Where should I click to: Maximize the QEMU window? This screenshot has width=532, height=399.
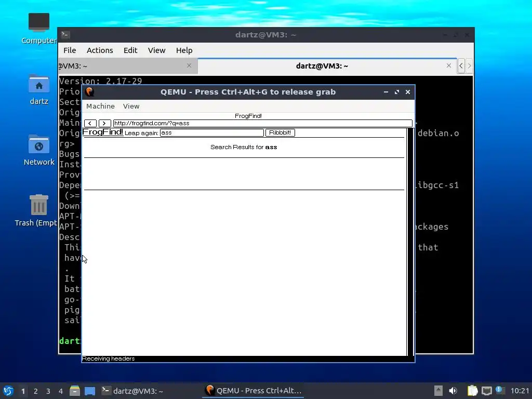point(396,92)
